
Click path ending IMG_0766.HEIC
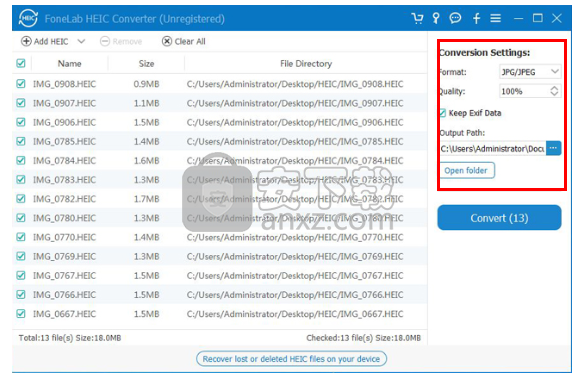(295, 295)
